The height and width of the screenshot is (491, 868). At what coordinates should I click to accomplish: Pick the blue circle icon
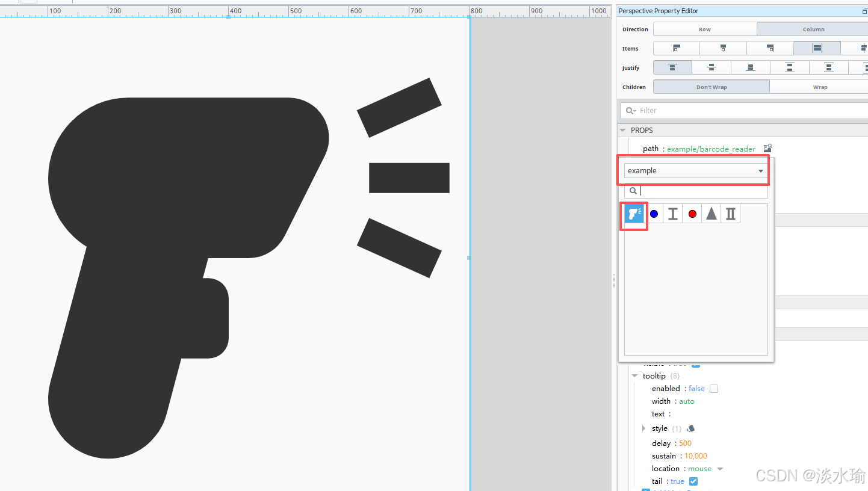[654, 214]
